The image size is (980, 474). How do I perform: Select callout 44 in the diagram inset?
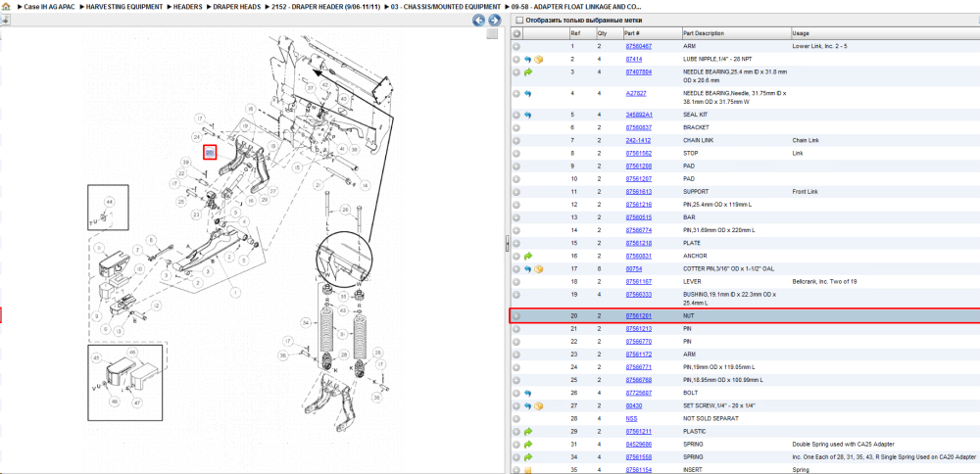click(110, 203)
